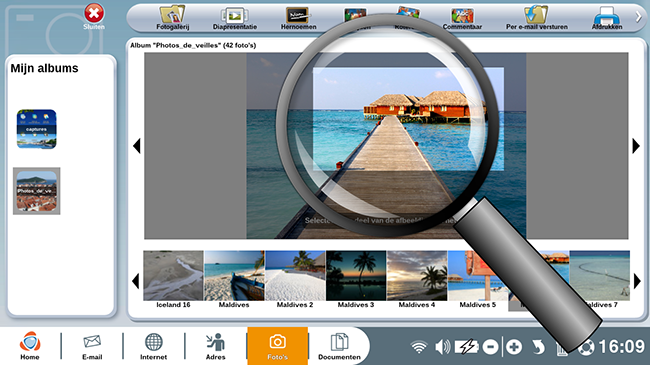The image size is (650, 365).
Task: Switch to the Internet tab
Action: tap(153, 347)
